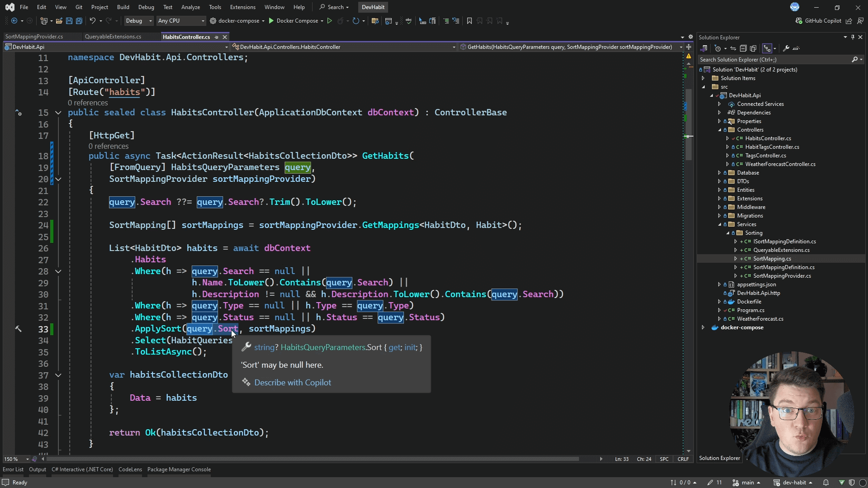Click the Describe with Copilot link
The width and height of the screenshot is (868, 488).
pyautogui.click(x=293, y=382)
